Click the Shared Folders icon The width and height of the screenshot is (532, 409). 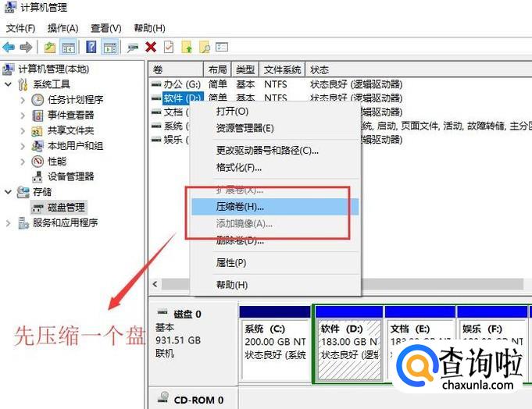(37, 131)
